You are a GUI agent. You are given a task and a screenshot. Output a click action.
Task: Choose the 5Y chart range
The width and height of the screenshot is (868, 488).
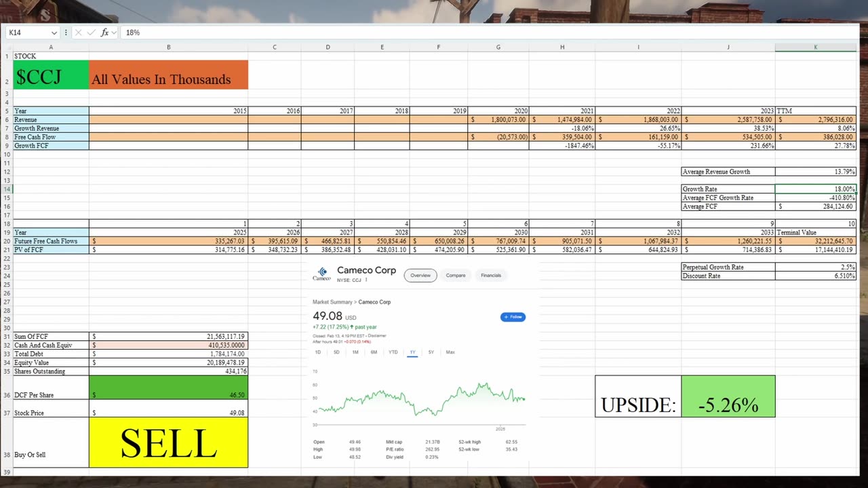[x=431, y=352]
